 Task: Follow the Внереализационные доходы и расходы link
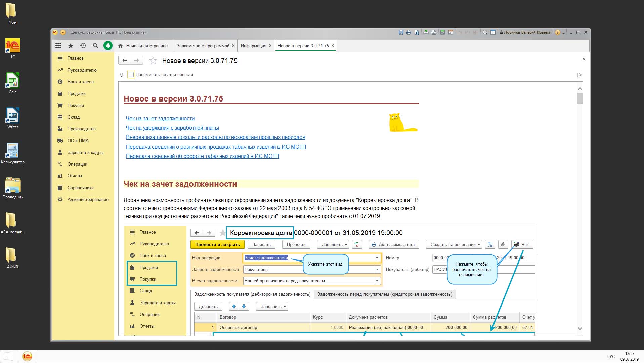click(216, 137)
